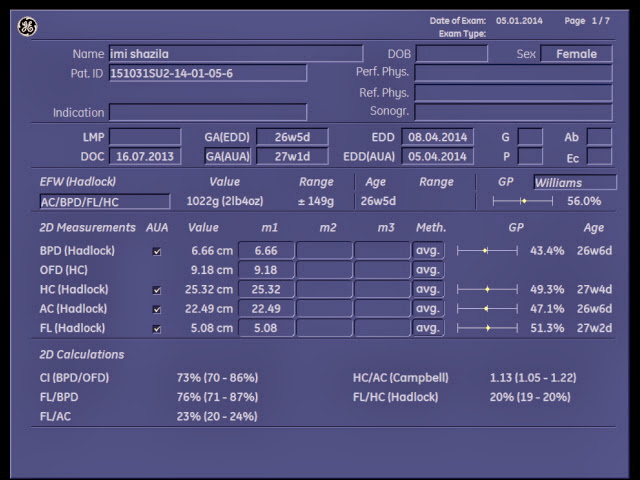This screenshot has height=480, width=640.
Task: Click AC m1 field 22.49
Action: 266,309
